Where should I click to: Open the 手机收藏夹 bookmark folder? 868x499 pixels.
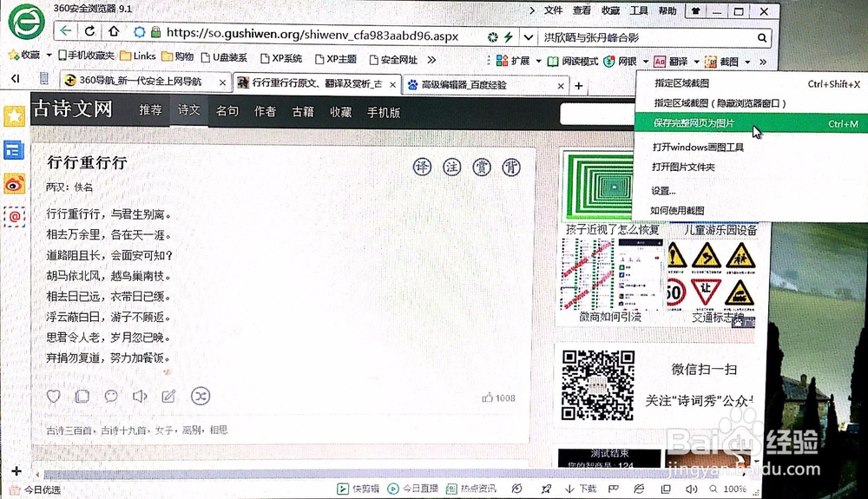pos(86,56)
